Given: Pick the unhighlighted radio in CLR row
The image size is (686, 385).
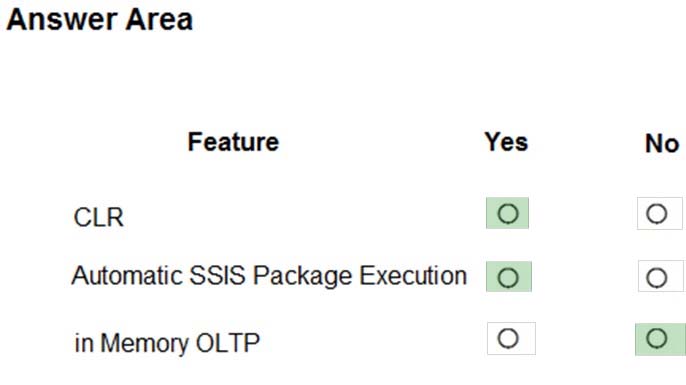Looking at the screenshot, I should pos(657,214).
